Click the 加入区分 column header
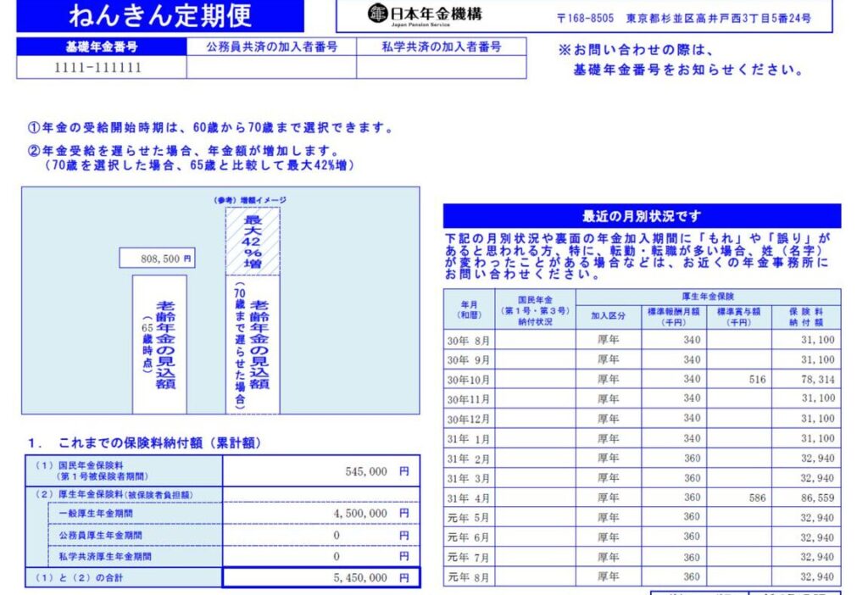This screenshot has height=595, width=868. point(608,315)
